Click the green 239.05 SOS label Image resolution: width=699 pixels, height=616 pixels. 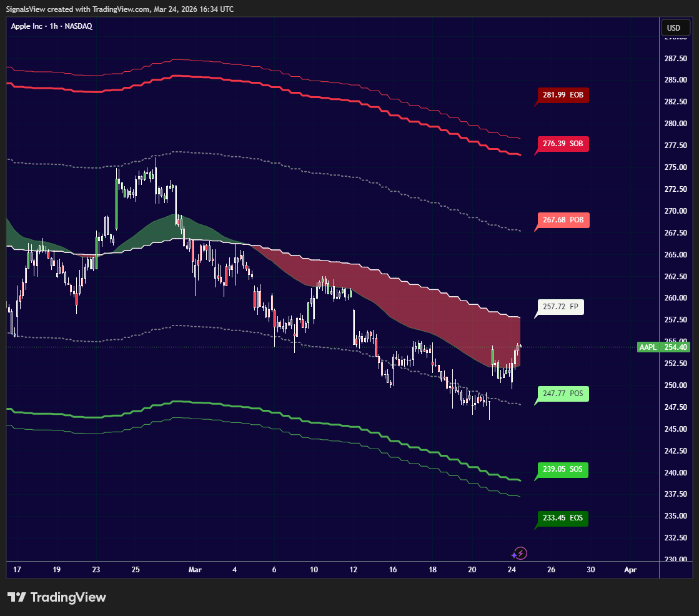point(563,469)
